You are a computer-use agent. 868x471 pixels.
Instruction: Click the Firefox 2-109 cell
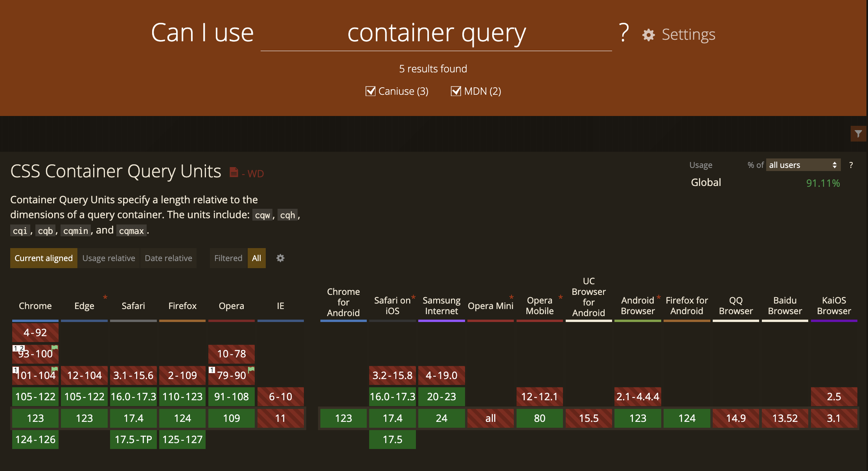pyautogui.click(x=182, y=375)
